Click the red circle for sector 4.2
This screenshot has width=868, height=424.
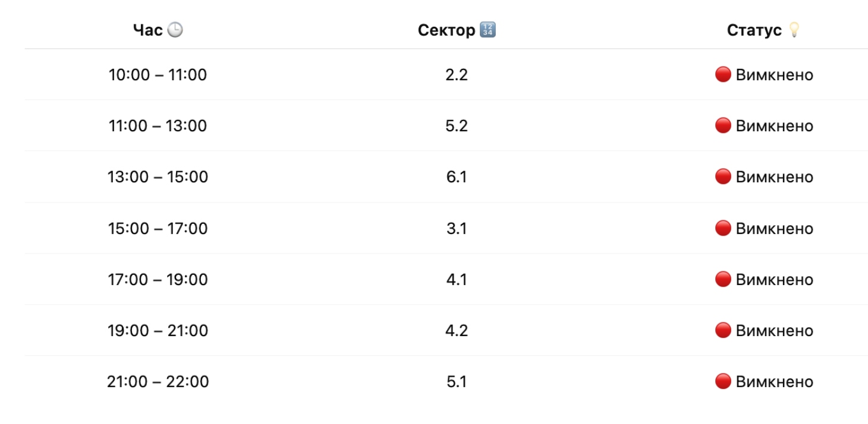pyautogui.click(x=723, y=330)
